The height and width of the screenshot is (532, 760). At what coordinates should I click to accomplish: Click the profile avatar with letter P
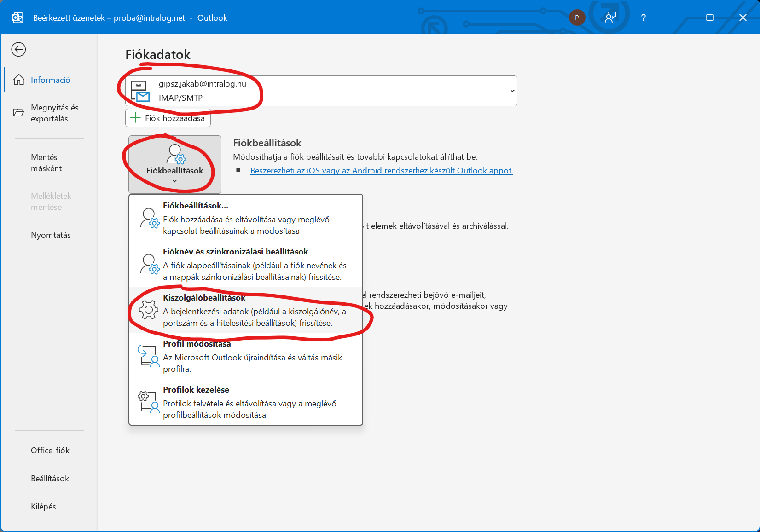(x=577, y=17)
